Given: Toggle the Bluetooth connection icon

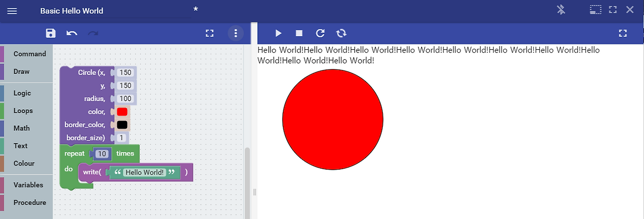Looking at the screenshot, I should 561,10.
